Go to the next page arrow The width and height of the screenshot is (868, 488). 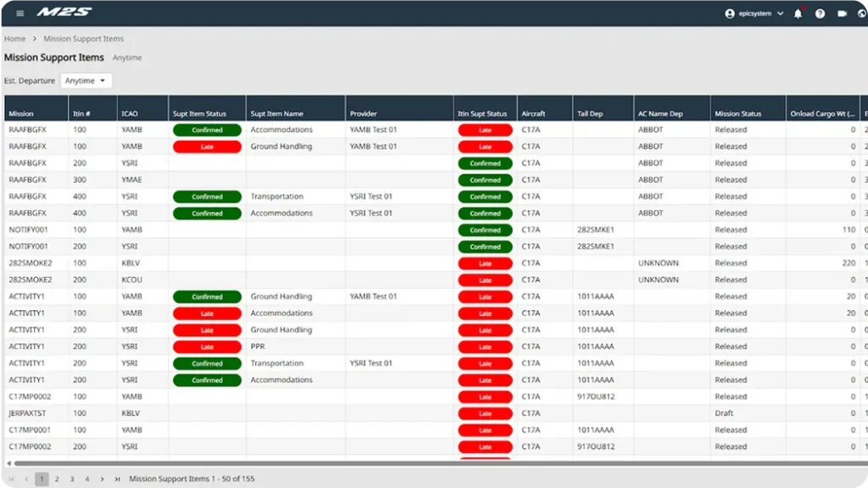point(103,479)
